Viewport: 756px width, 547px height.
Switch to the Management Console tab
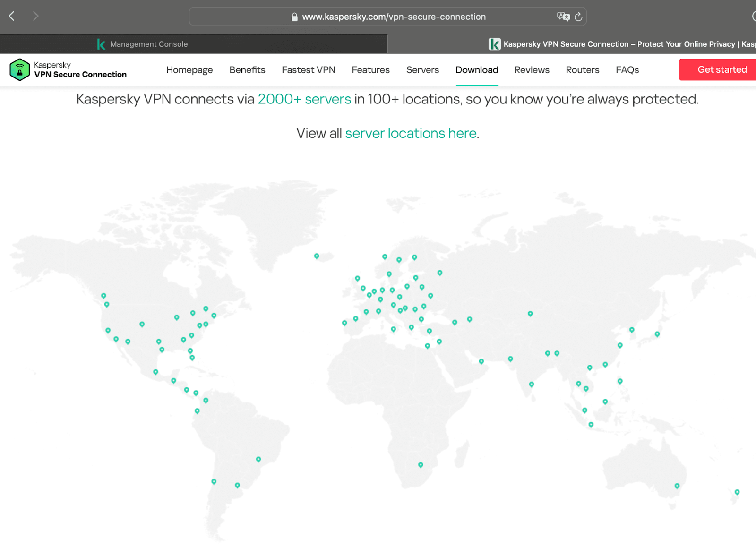tap(194, 44)
